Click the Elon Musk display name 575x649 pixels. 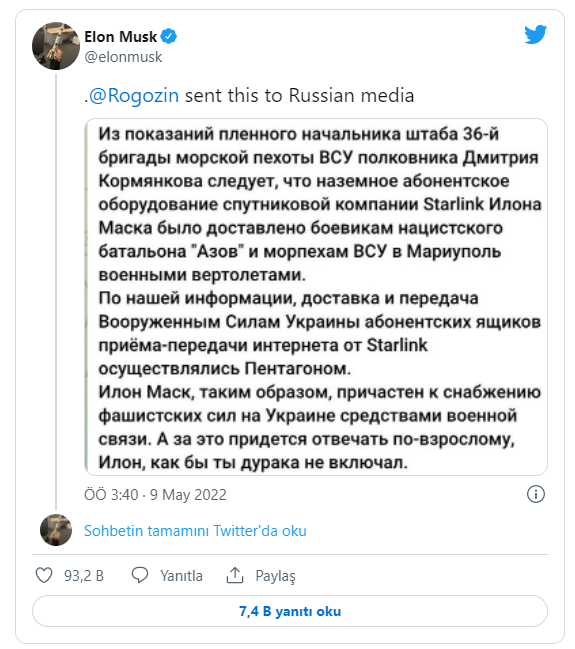(x=121, y=36)
